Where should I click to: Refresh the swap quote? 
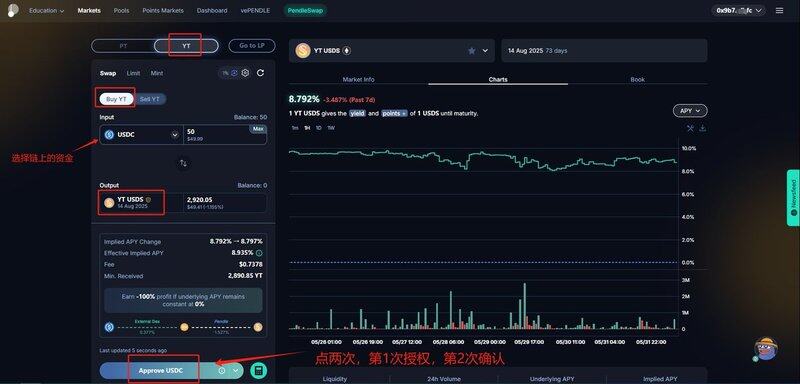[260, 73]
